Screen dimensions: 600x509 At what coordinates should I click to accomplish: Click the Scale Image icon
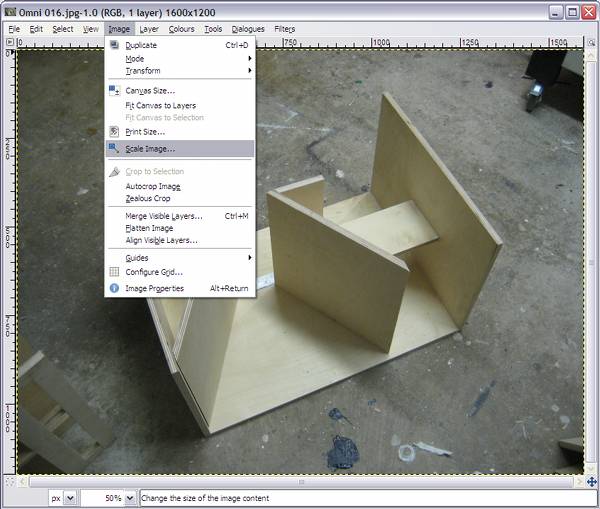click(x=115, y=149)
